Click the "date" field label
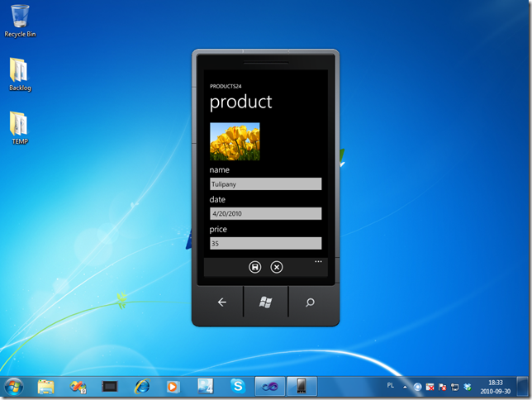This screenshot has width=532, height=400. tap(217, 199)
